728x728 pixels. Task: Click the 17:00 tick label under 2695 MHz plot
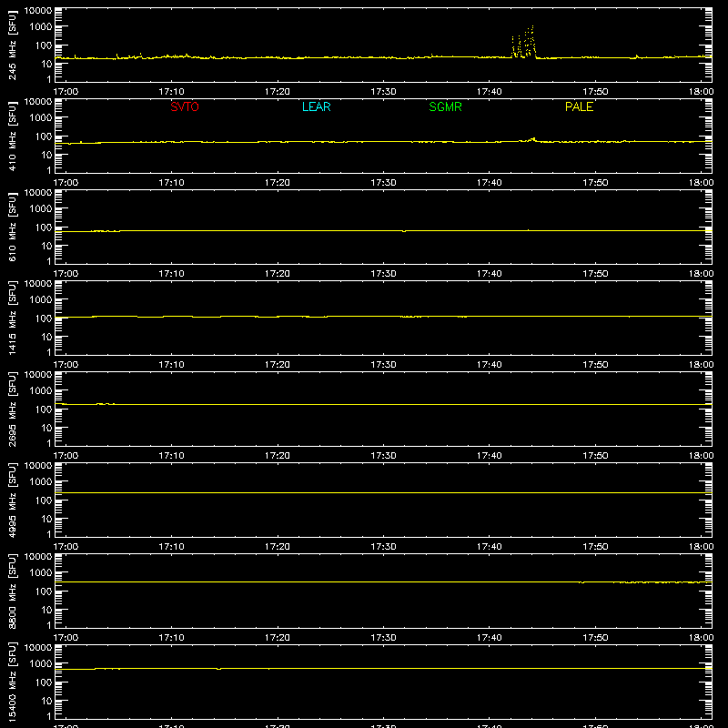tap(66, 456)
